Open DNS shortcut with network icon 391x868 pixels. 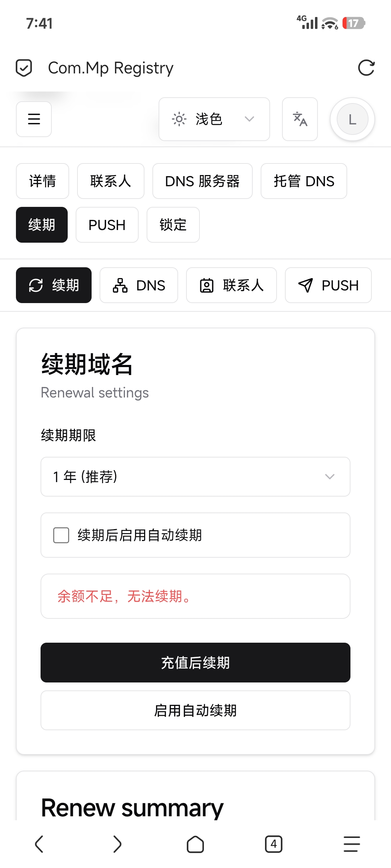139,285
